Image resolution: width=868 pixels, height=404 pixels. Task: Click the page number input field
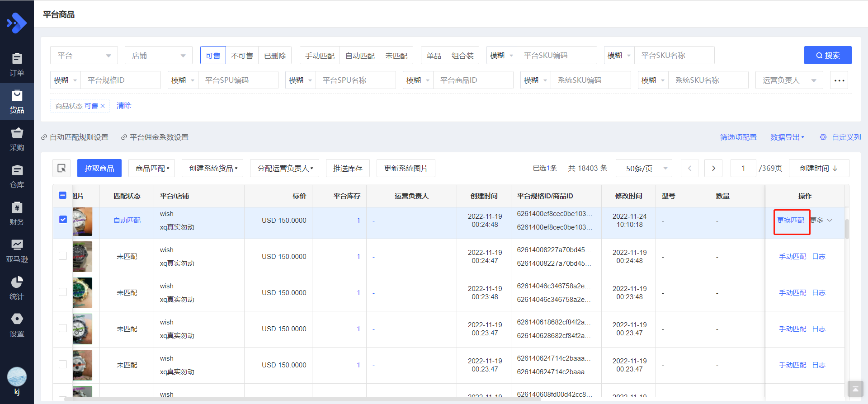[x=743, y=168]
